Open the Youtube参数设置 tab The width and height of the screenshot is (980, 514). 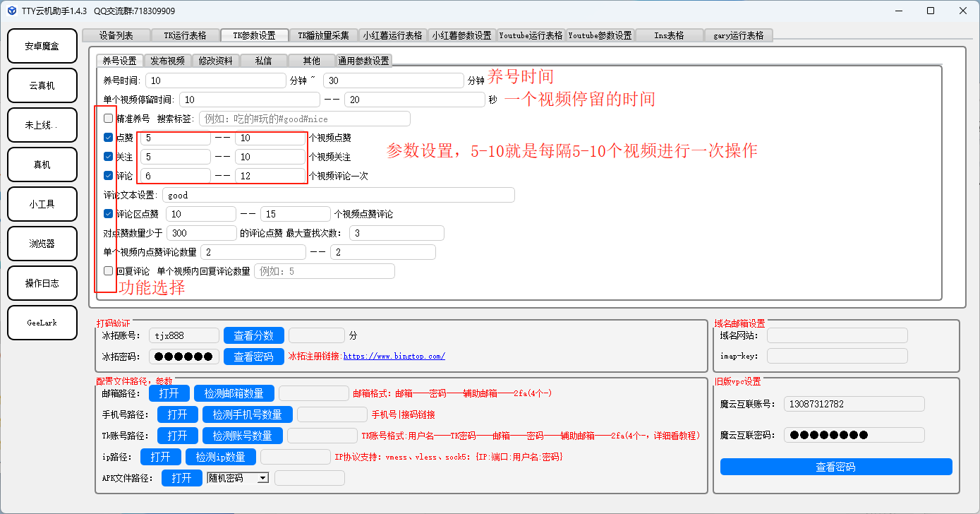(600, 35)
